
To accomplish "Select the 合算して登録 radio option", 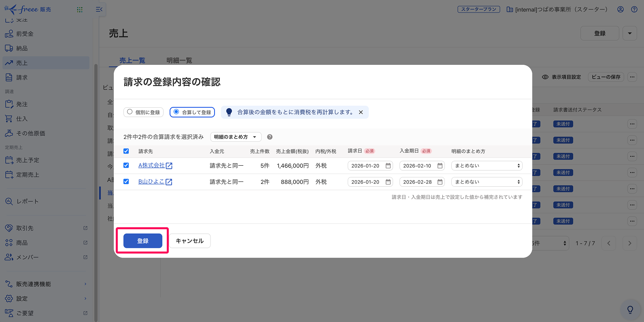I will click(192, 112).
